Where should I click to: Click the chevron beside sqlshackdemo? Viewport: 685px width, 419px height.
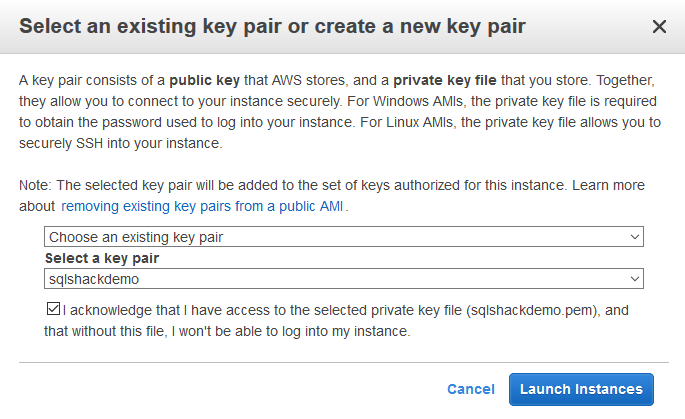pos(634,280)
